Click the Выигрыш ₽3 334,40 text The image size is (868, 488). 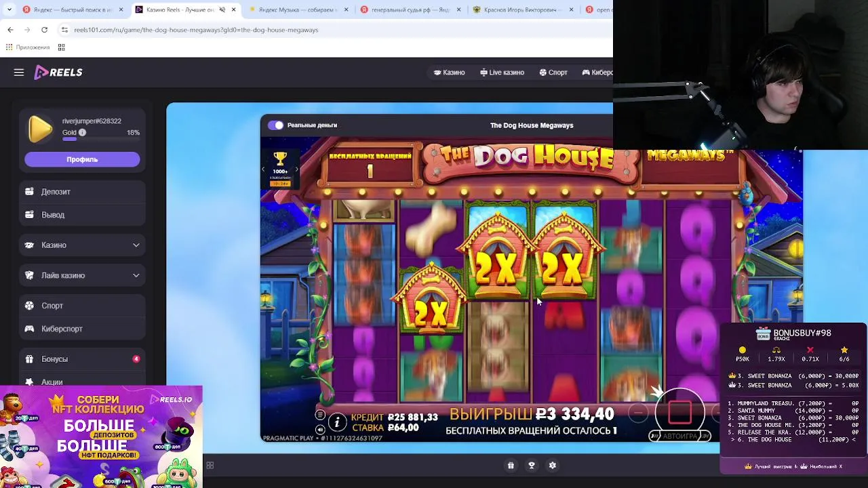click(x=531, y=414)
